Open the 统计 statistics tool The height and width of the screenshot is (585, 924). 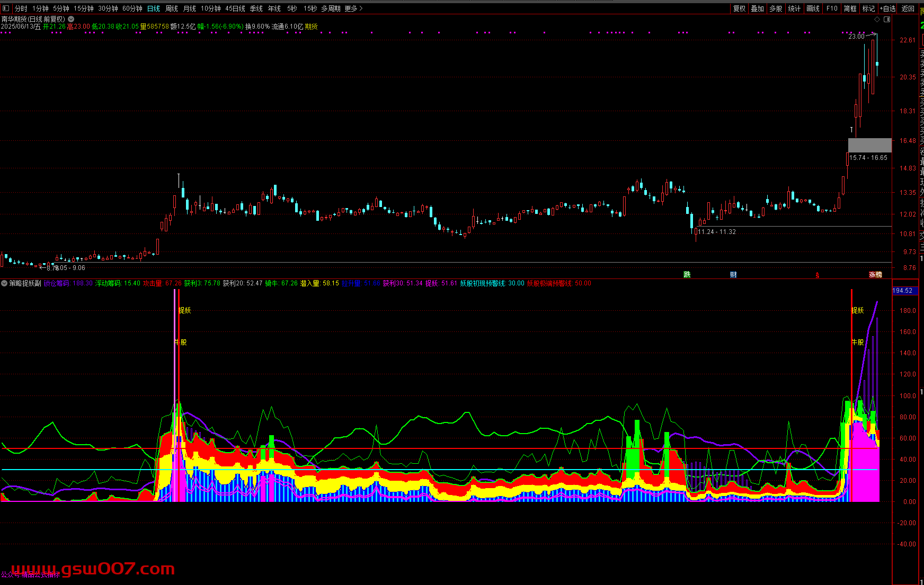tap(794, 8)
